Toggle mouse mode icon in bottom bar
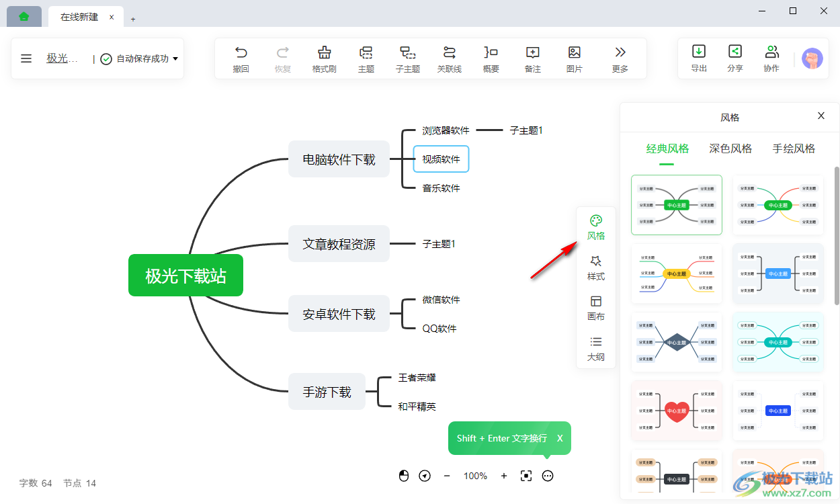This screenshot has width=840, height=504. [403, 476]
